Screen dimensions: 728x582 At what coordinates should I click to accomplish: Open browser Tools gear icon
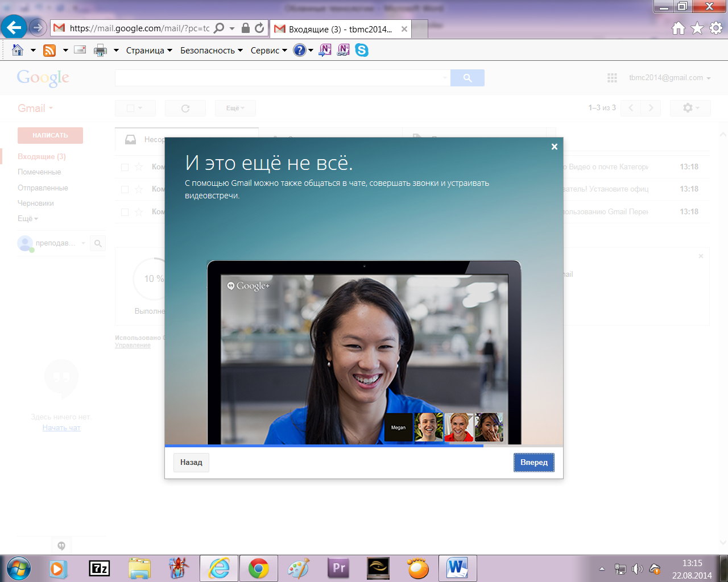[716, 28]
